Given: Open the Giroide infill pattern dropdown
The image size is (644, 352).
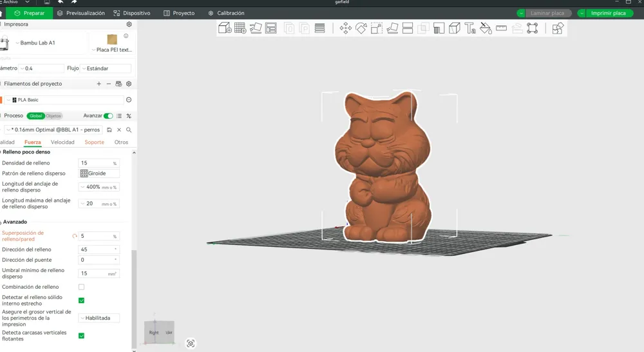Looking at the screenshot, I should pyautogui.click(x=99, y=173).
